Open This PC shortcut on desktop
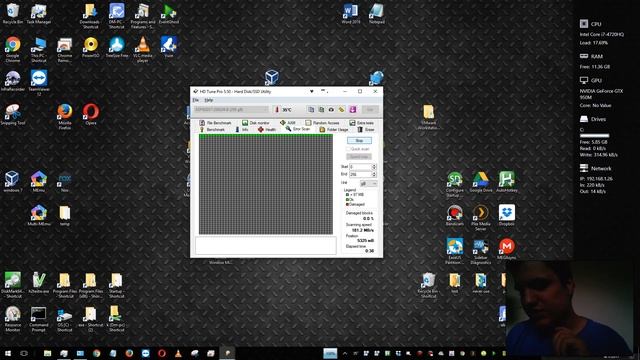The image size is (640, 360). (39, 49)
